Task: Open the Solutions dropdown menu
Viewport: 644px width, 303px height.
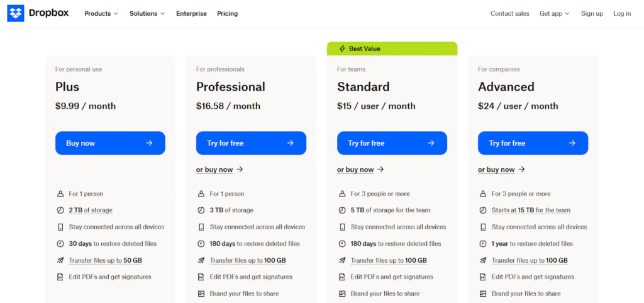Action: 147,13
